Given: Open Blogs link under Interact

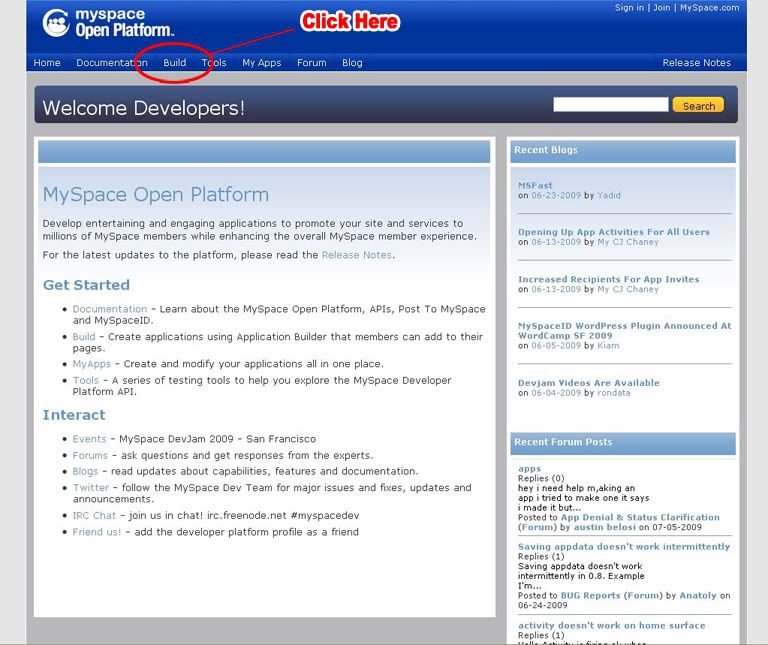Looking at the screenshot, I should click(x=85, y=471).
